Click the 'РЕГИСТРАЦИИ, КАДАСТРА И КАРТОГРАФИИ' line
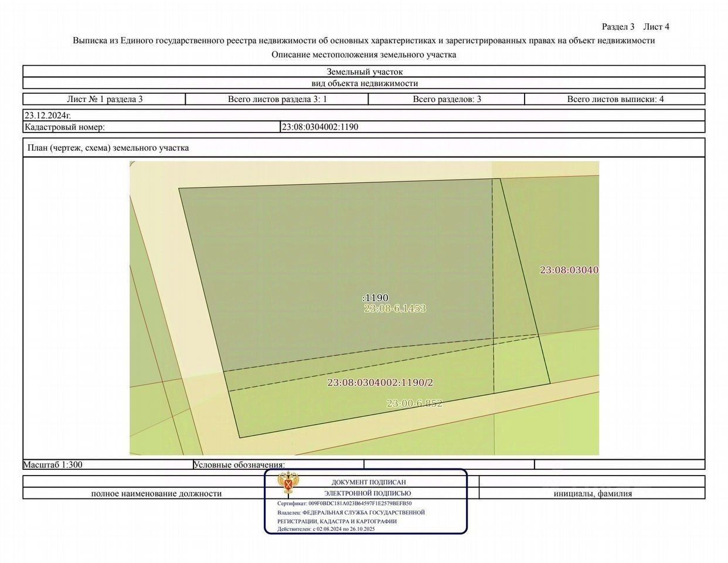Viewport: 728px width, 563px height. (x=337, y=521)
